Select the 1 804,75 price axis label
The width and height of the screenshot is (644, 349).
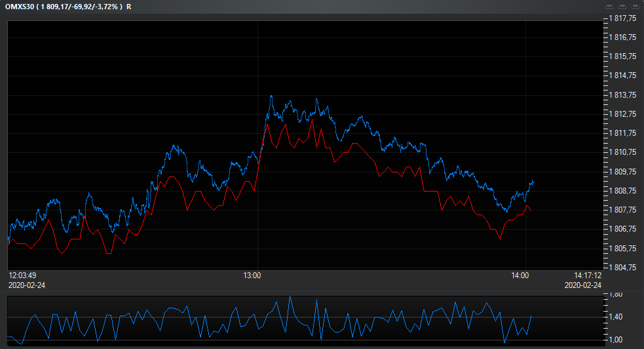[x=622, y=268]
